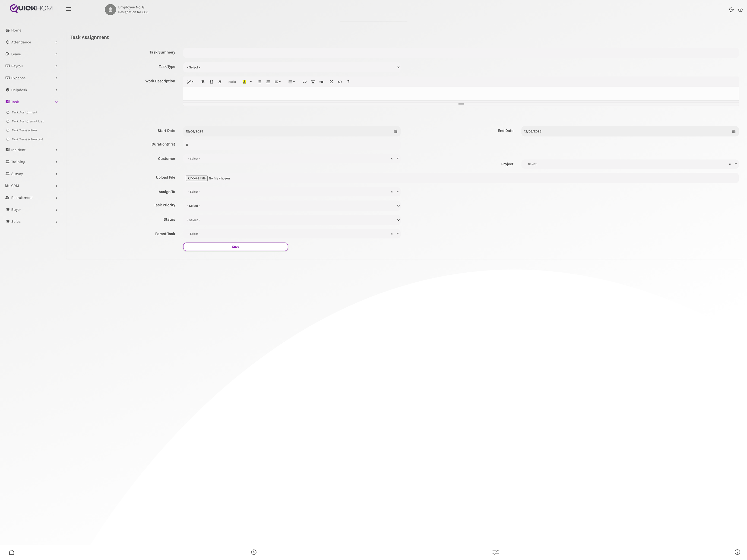
Task: Select the Karla font name dropdown
Action: point(232,82)
